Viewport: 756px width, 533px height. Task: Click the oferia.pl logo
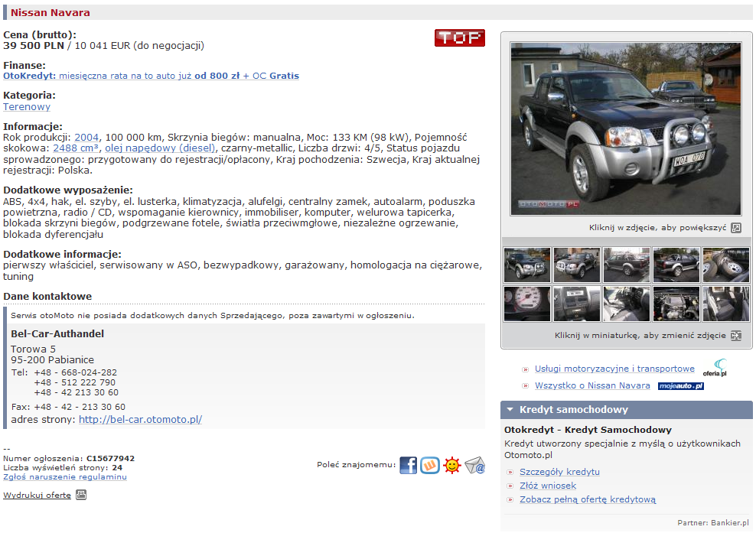point(715,368)
